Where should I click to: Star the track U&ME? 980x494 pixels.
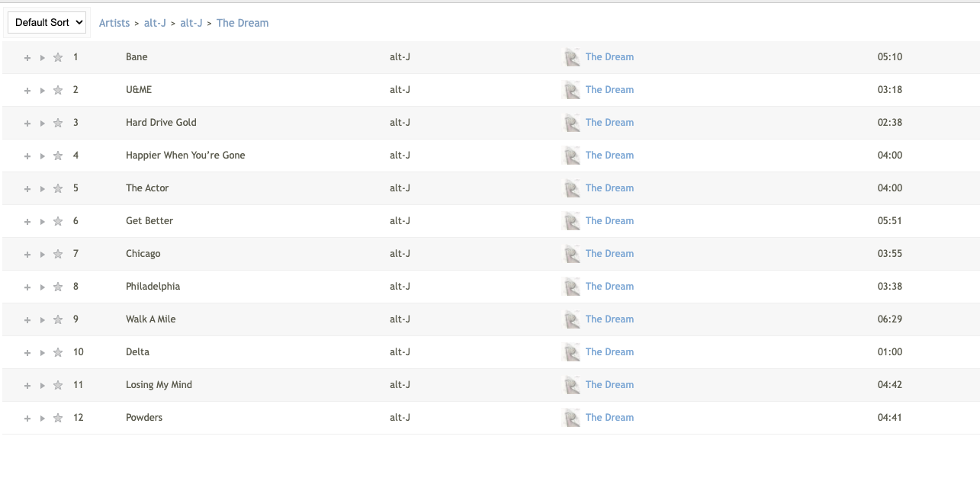pyautogui.click(x=58, y=90)
